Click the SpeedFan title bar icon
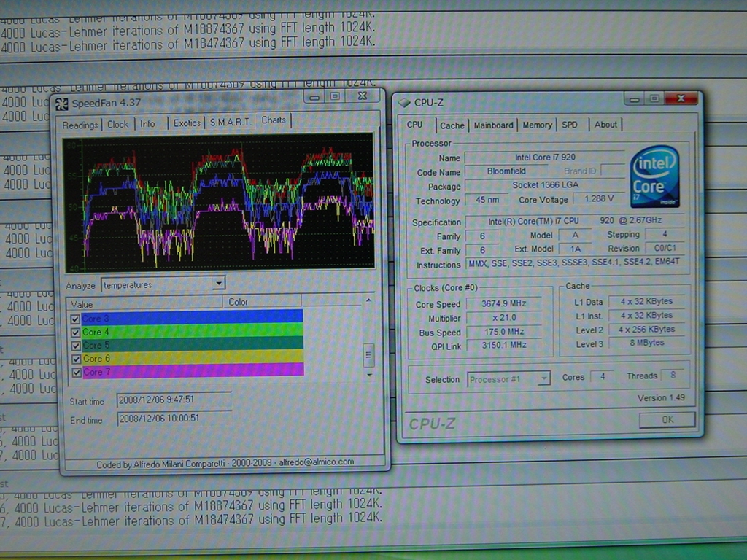The image size is (747, 560). pyautogui.click(x=61, y=104)
